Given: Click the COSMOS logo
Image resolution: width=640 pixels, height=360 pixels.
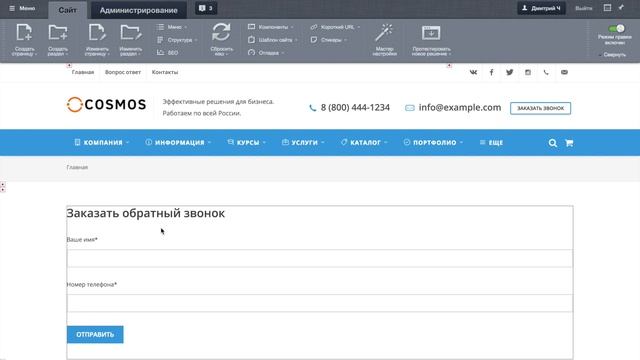Looking at the screenshot, I should click(106, 104).
